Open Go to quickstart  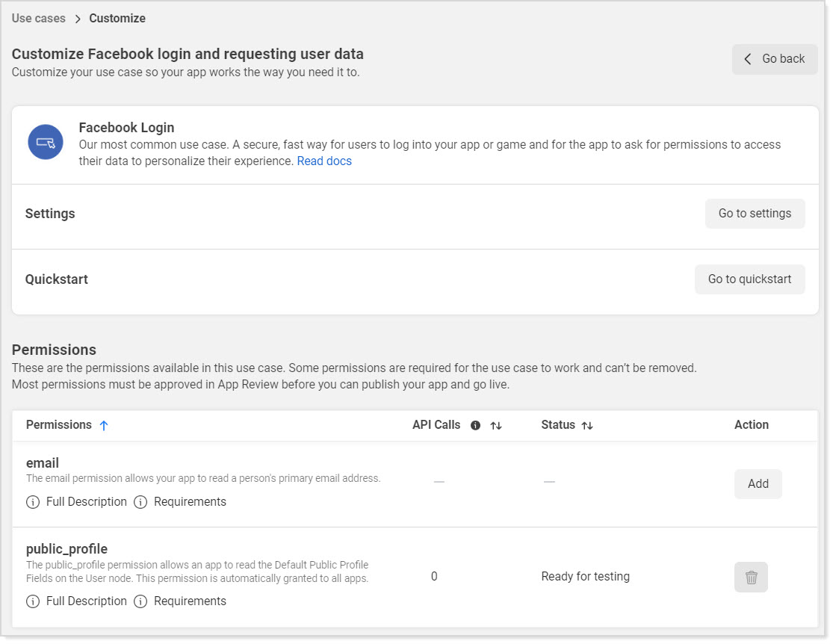coord(749,279)
